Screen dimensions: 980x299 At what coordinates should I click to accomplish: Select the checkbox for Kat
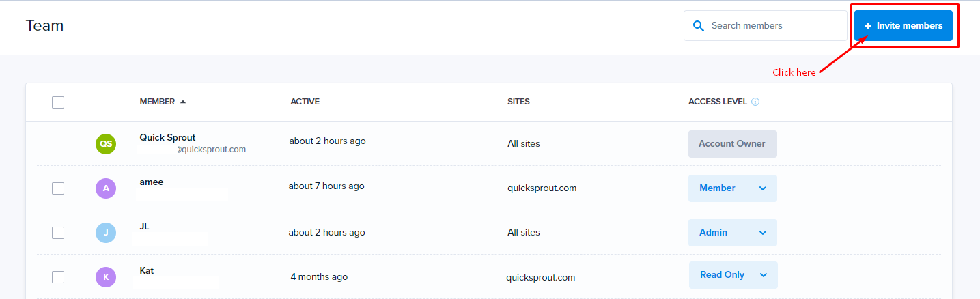[58, 277]
